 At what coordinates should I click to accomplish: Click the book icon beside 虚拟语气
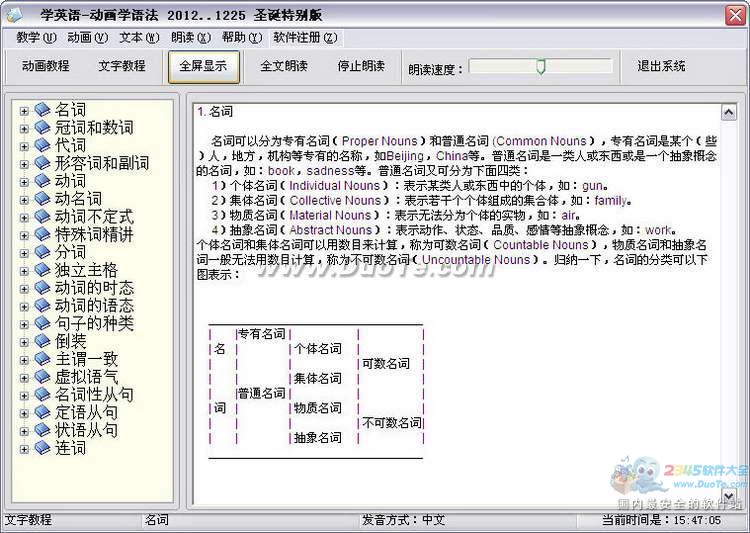(x=42, y=377)
